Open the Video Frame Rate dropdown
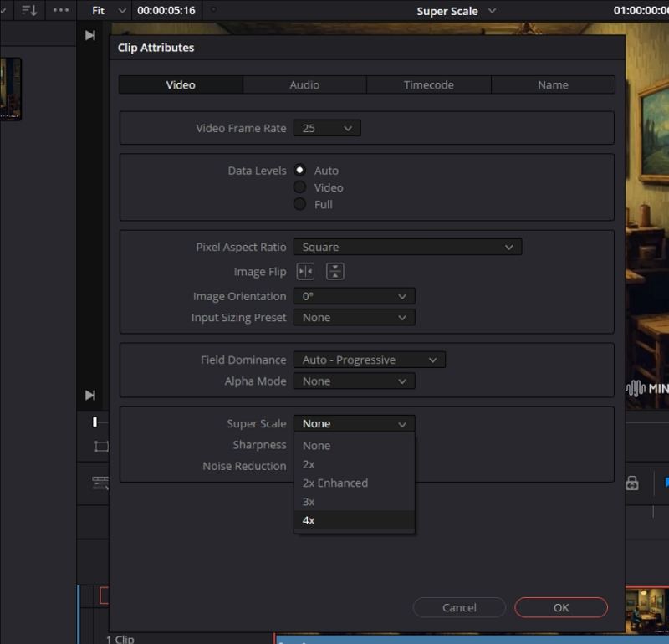 click(327, 128)
